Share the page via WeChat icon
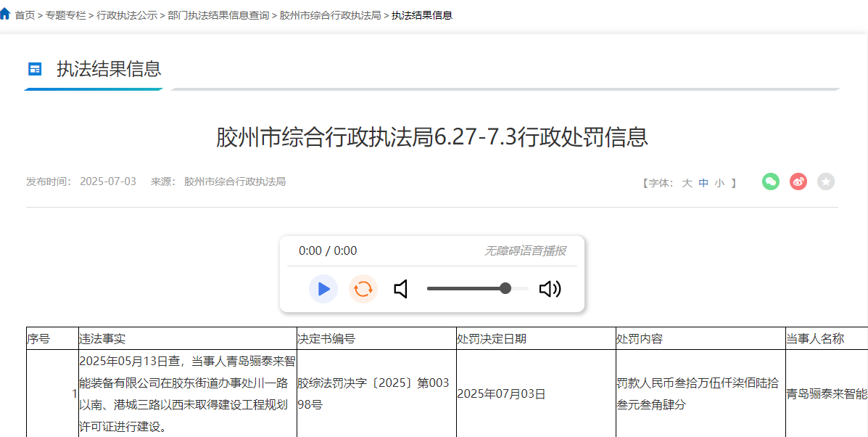This screenshot has width=868, height=437. click(x=770, y=181)
